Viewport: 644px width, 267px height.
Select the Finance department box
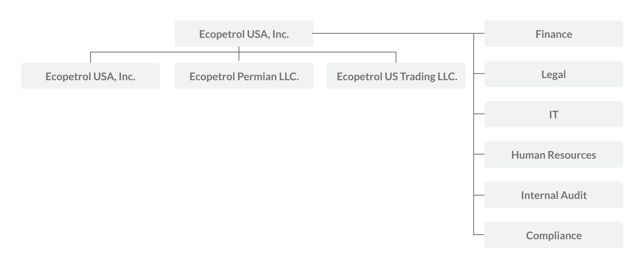pyautogui.click(x=553, y=34)
